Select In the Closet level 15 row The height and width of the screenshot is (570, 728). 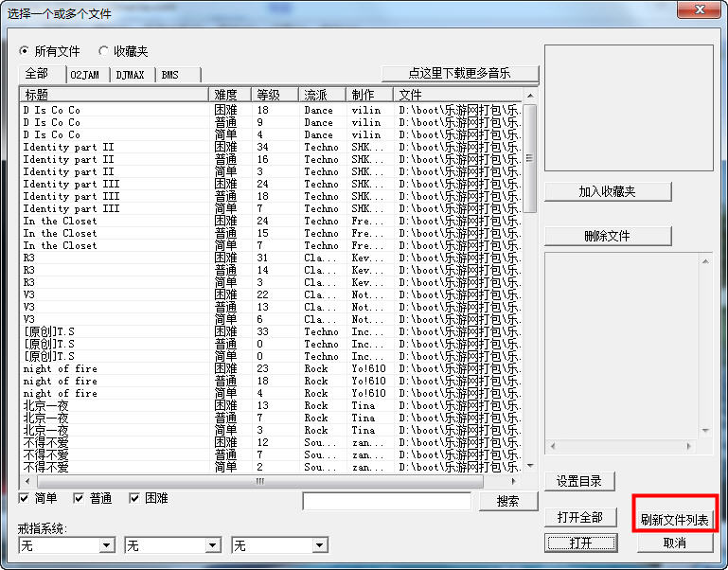click(272, 233)
